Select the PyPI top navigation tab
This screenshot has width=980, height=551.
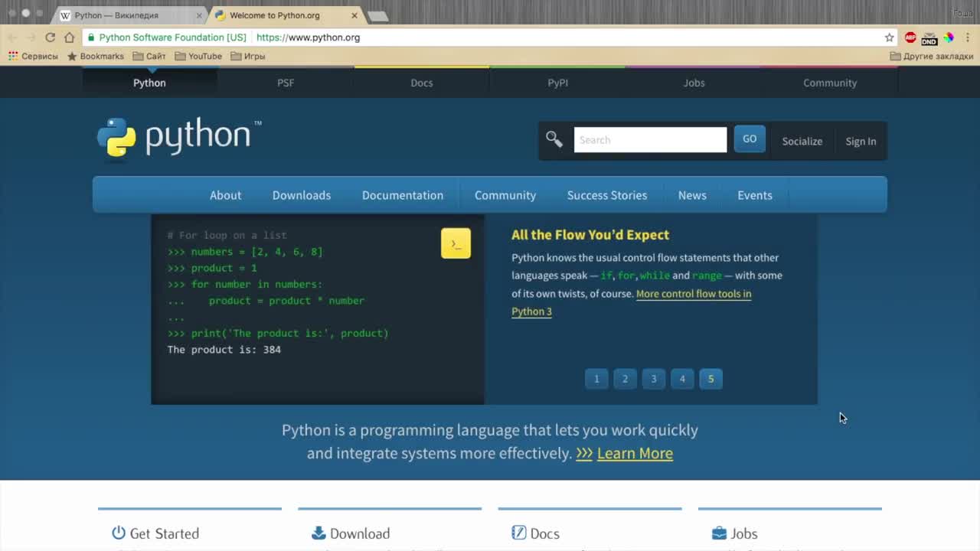(557, 83)
